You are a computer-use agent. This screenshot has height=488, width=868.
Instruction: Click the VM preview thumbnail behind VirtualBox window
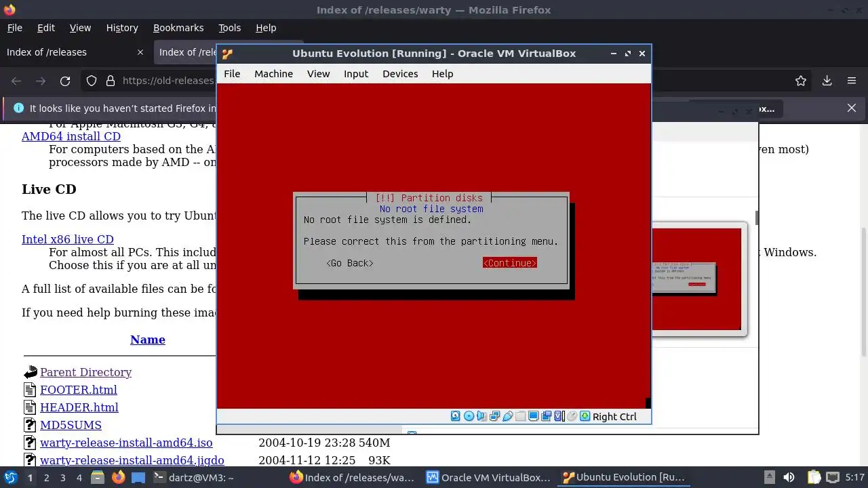[x=696, y=279]
